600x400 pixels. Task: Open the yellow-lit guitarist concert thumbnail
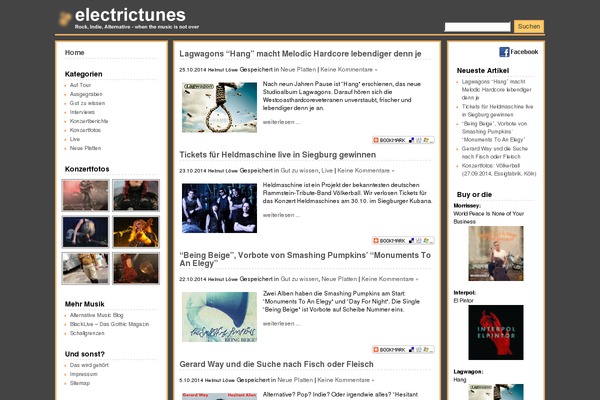point(136,232)
